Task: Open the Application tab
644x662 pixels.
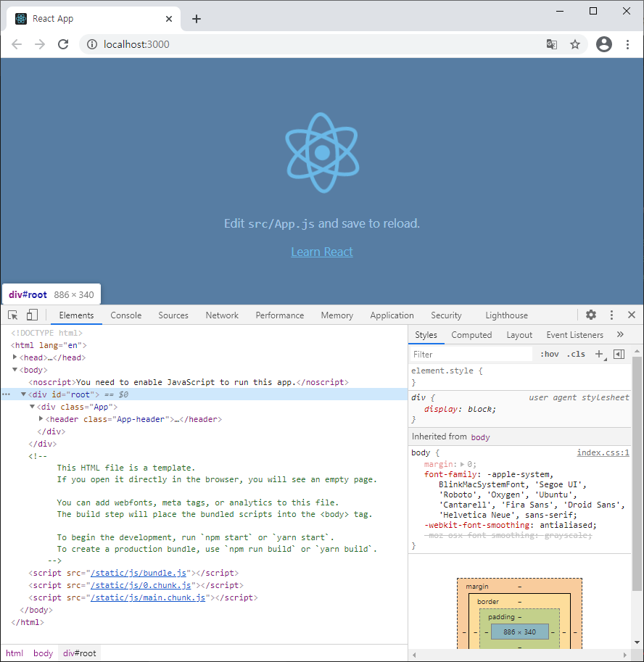Action: pos(392,315)
